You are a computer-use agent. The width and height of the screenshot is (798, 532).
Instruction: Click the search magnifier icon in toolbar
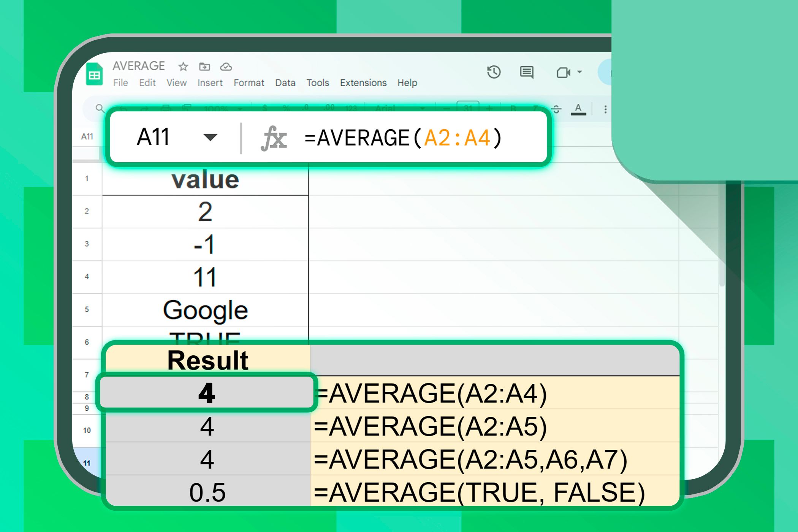100,109
